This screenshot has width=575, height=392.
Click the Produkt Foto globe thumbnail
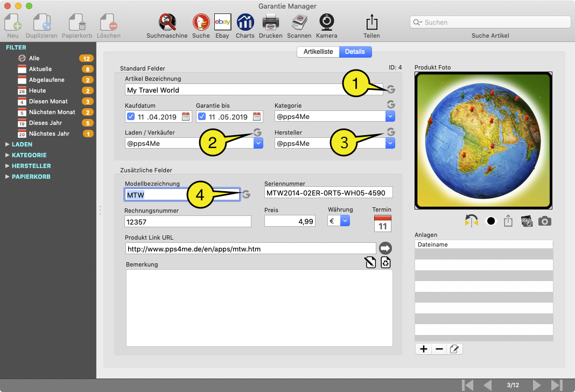tap(483, 141)
